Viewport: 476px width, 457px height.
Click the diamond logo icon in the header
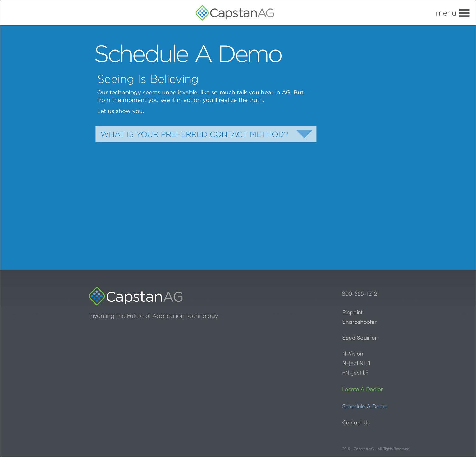click(202, 13)
